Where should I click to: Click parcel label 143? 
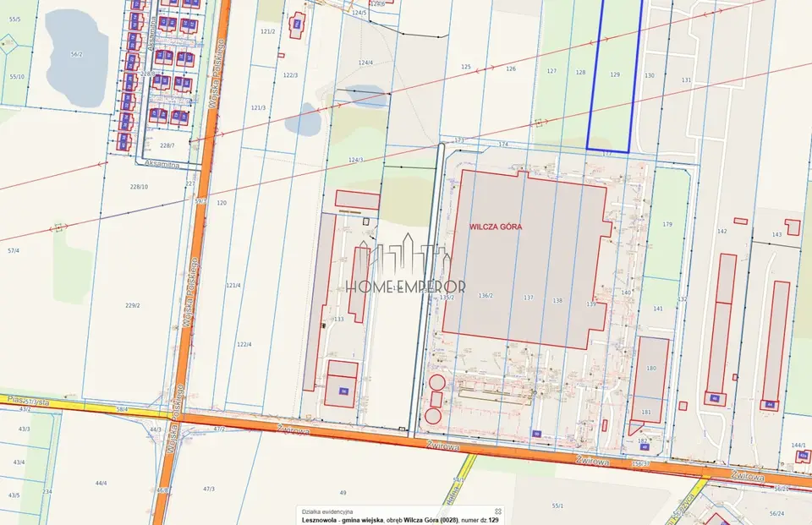[x=776, y=234]
